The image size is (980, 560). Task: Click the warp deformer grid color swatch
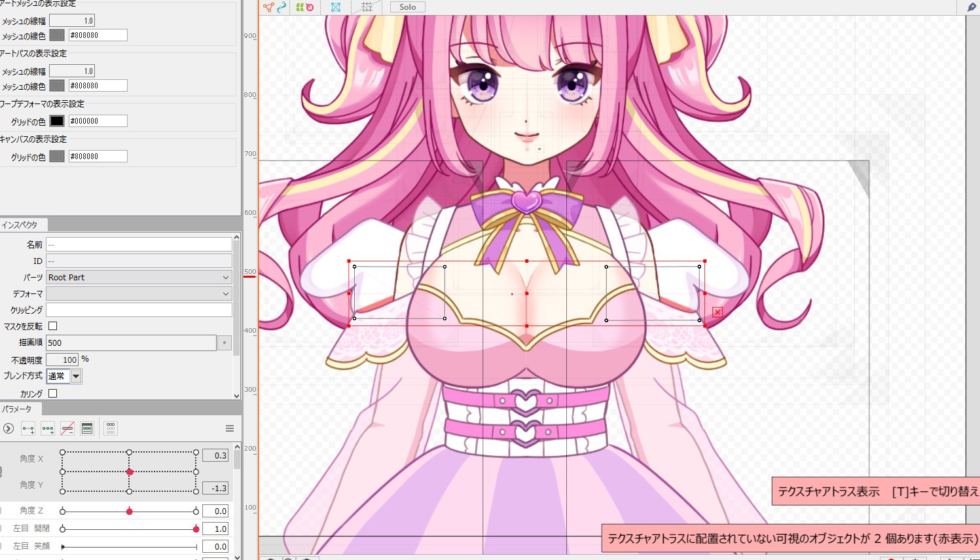coord(57,121)
